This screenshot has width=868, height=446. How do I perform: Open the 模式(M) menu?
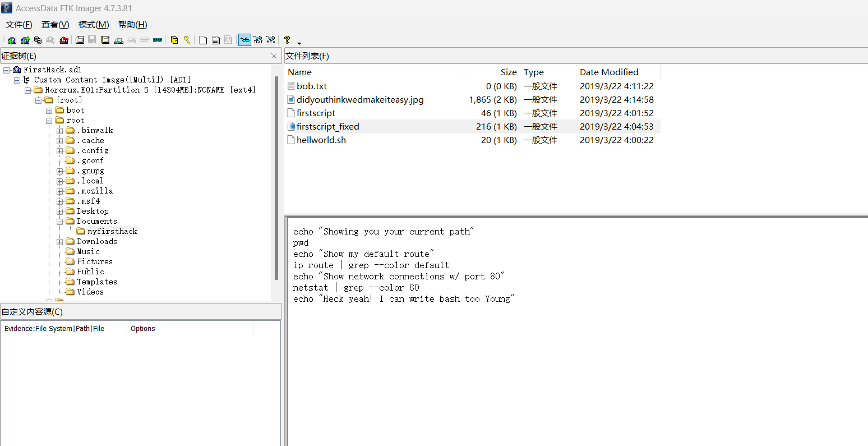point(94,25)
